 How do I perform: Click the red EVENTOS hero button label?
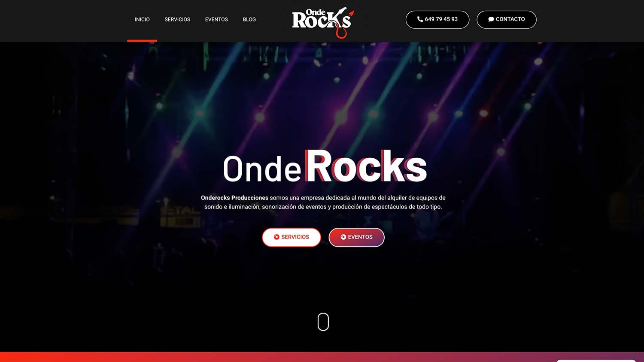point(360,237)
